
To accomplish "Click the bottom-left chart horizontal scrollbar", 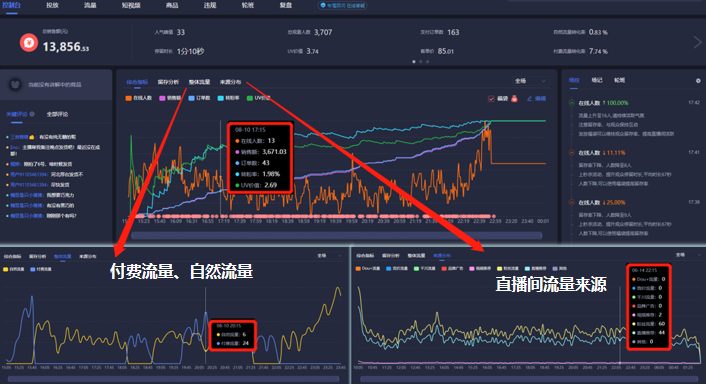I will pyautogui.click(x=173, y=379).
